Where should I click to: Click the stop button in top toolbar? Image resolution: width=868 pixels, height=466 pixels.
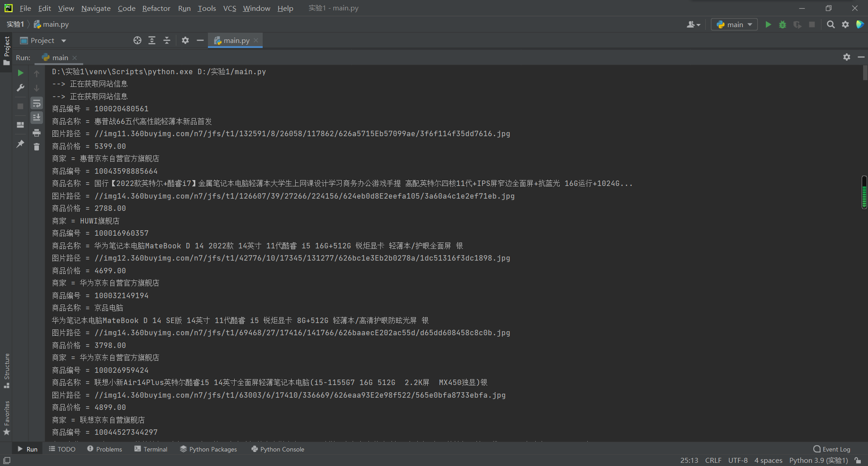coord(812,24)
